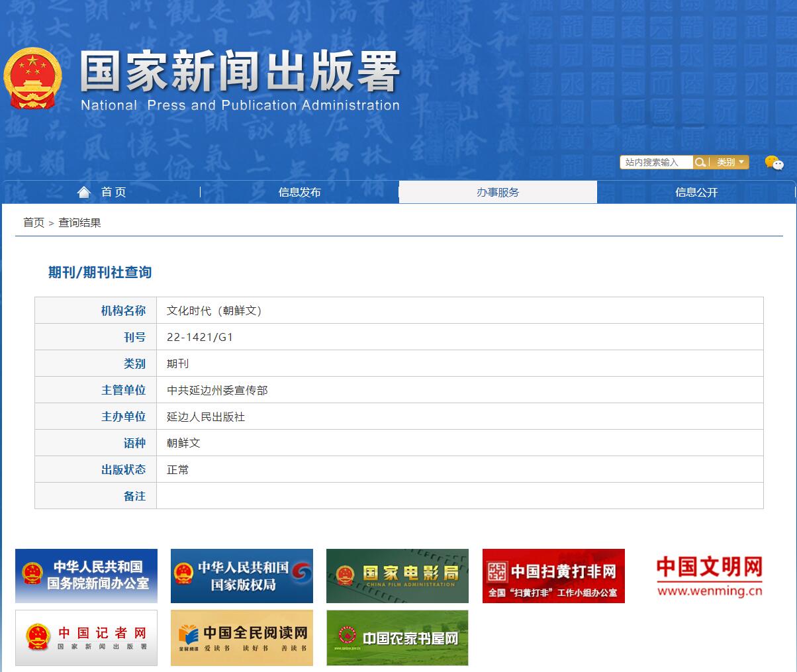Screen dimensions: 797x672
Task: Click the search magnifier icon
Action: 700,162
